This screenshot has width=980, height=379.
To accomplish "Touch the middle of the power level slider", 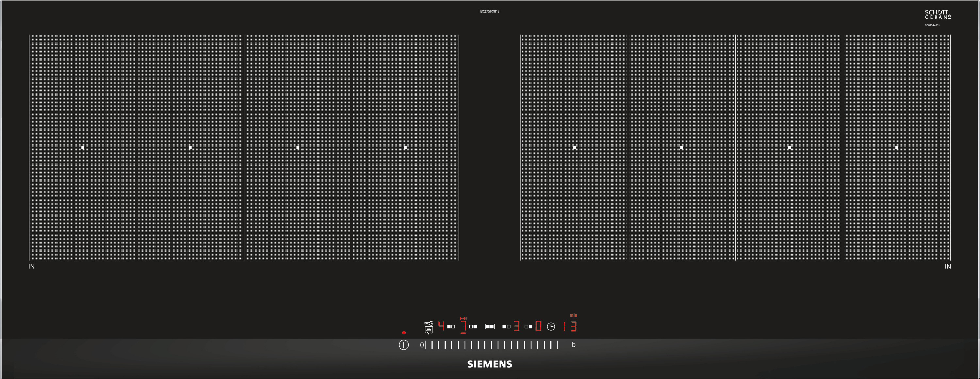I will [491, 345].
